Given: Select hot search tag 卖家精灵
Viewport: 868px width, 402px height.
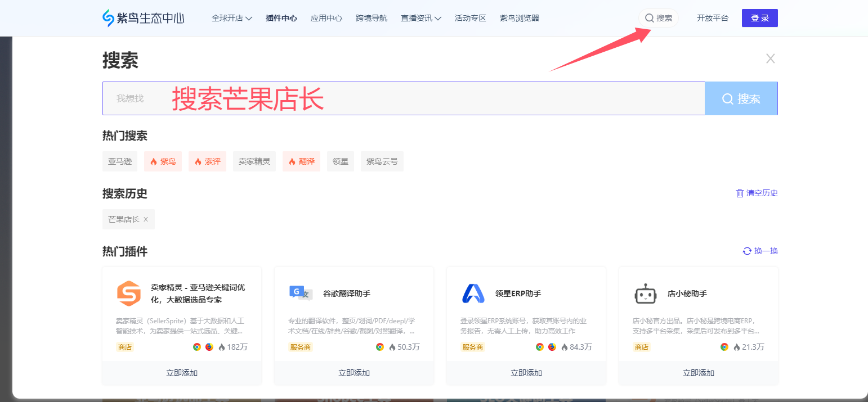Looking at the screenshot, I should point(254,161).
